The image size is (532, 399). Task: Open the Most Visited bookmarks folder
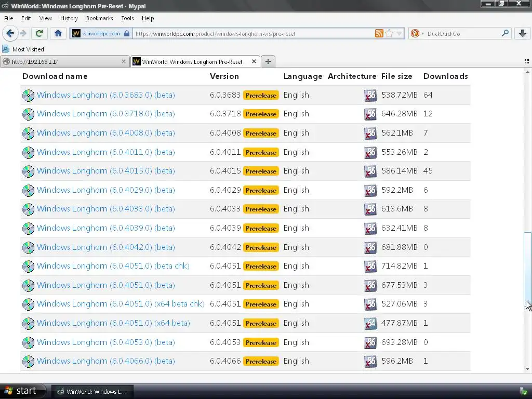coord(23,49)
